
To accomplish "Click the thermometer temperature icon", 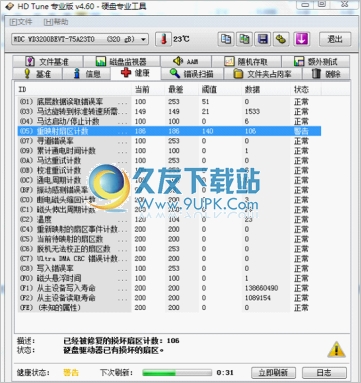I will point(163,39).
